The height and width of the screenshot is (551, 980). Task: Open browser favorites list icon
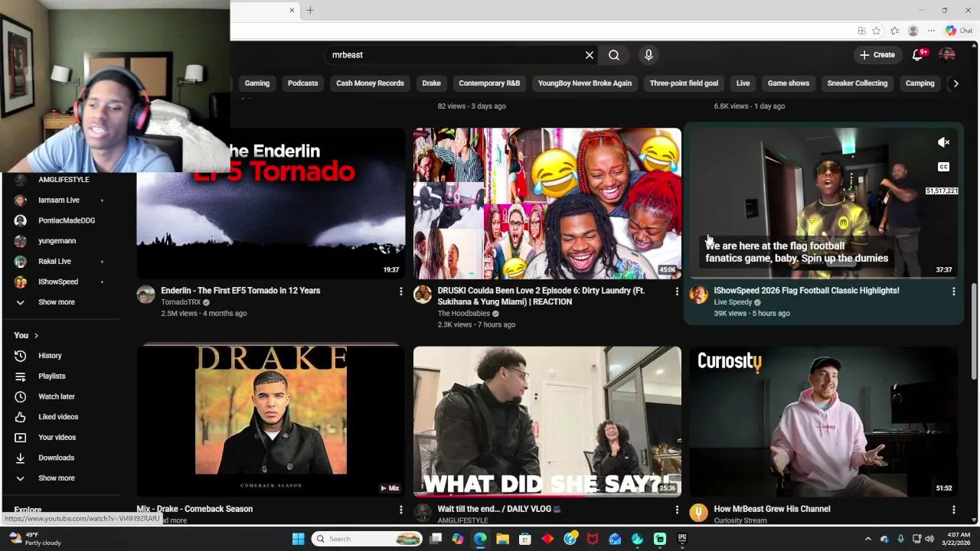coord(894,31)
